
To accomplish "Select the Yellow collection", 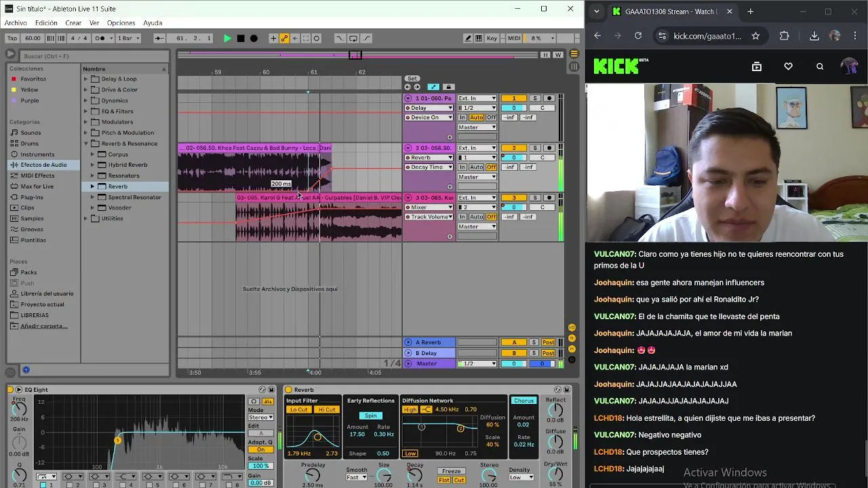I will 29,89.
